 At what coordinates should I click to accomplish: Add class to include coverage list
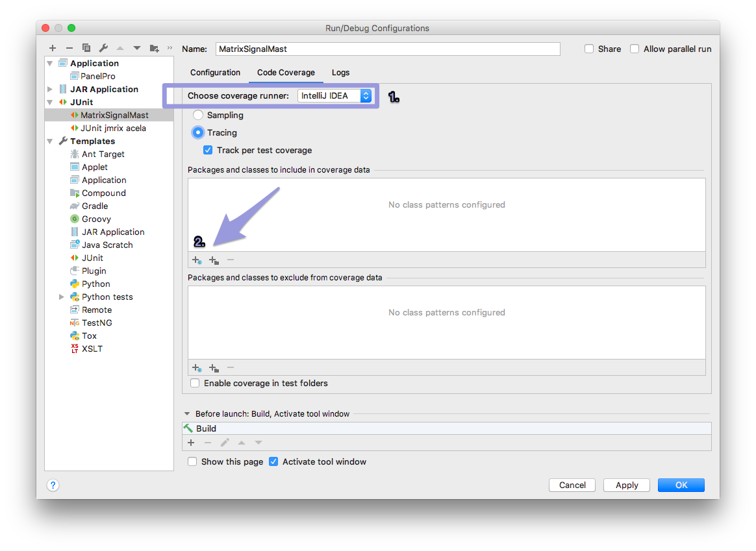pos(196,260)
